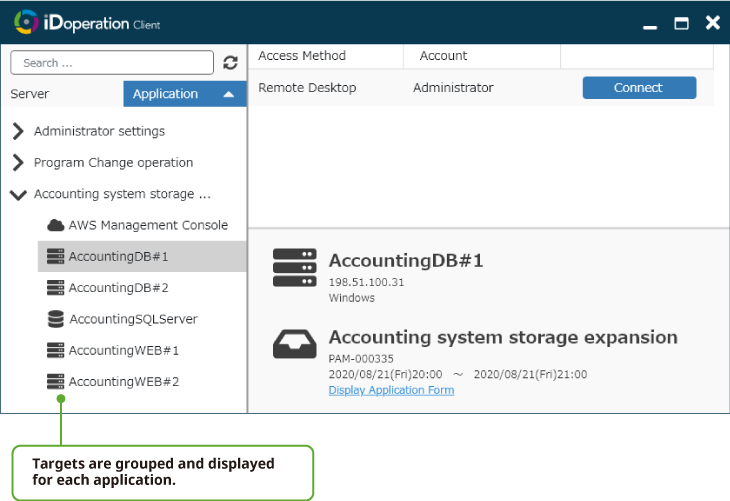Screen dimensions: 730x501
Task: Select the AccountingDB#2 tree item
Action: (142, 288)
